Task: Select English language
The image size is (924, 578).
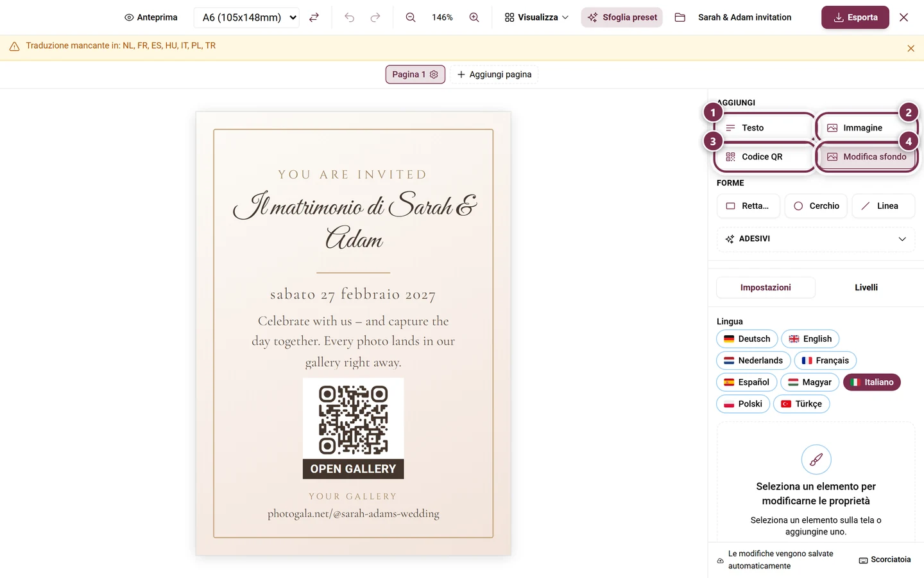Action: pos(810,339)
